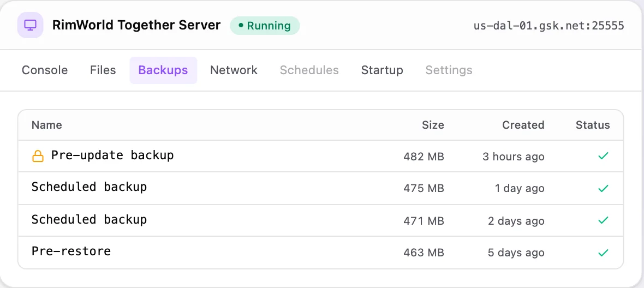Click the 5 days ago timestamp
Screen dimensions: 644x288
(516, 253)
